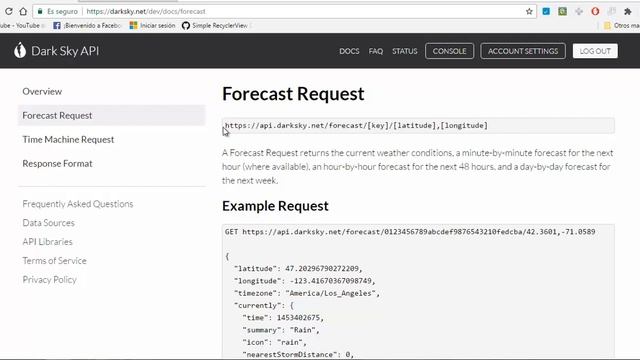Open the Privacy Policy link

(x=49, y=280)
